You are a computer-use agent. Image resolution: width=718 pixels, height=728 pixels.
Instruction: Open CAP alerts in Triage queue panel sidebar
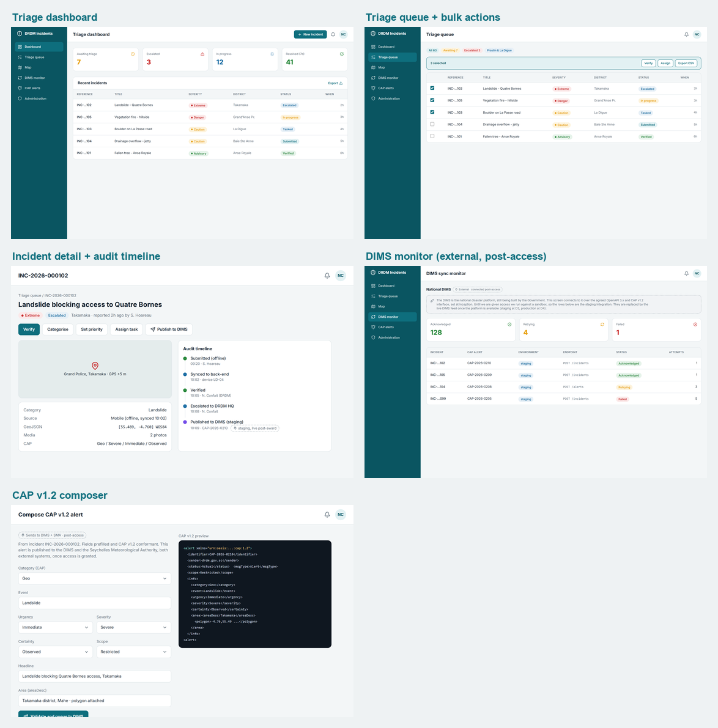(393, 88)
